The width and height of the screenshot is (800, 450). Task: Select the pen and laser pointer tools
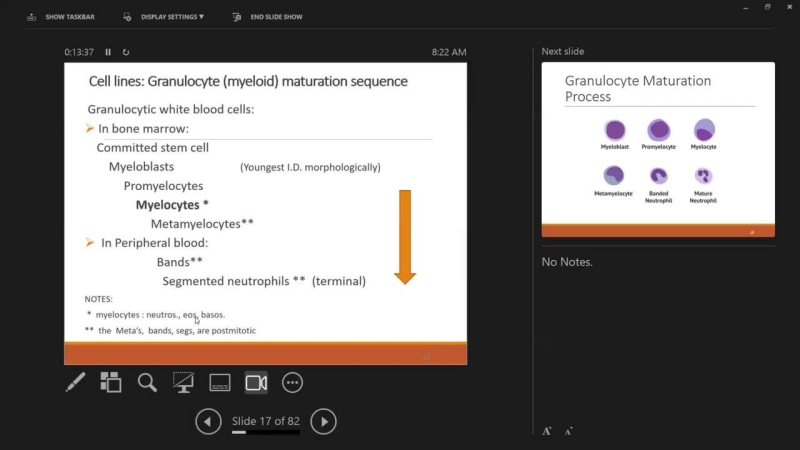tap(75, 382)
